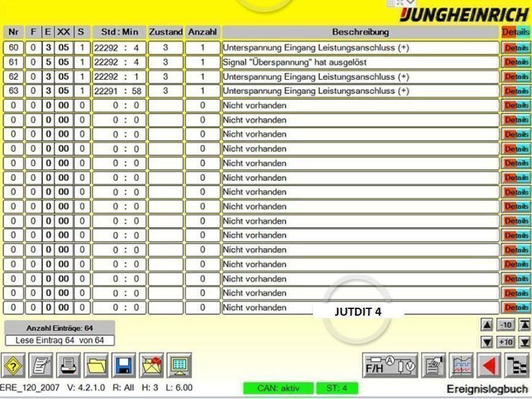Open Details for entry number 60
Screen dimensions: 532x399
(516, 48)
